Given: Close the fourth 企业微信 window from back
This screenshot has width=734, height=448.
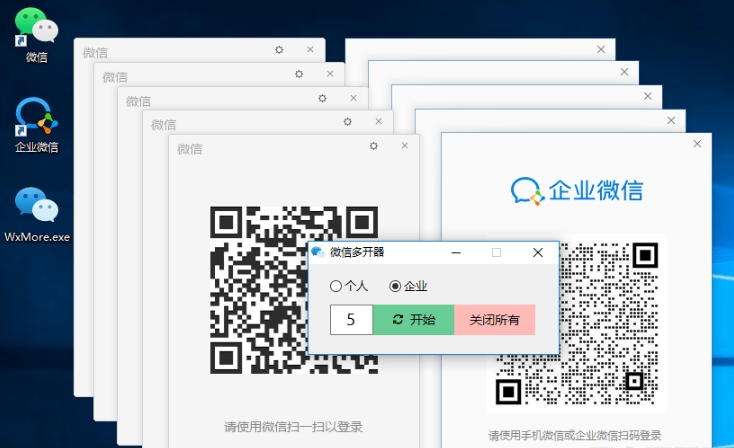Looking at the screenshot, I should point(671,120).
